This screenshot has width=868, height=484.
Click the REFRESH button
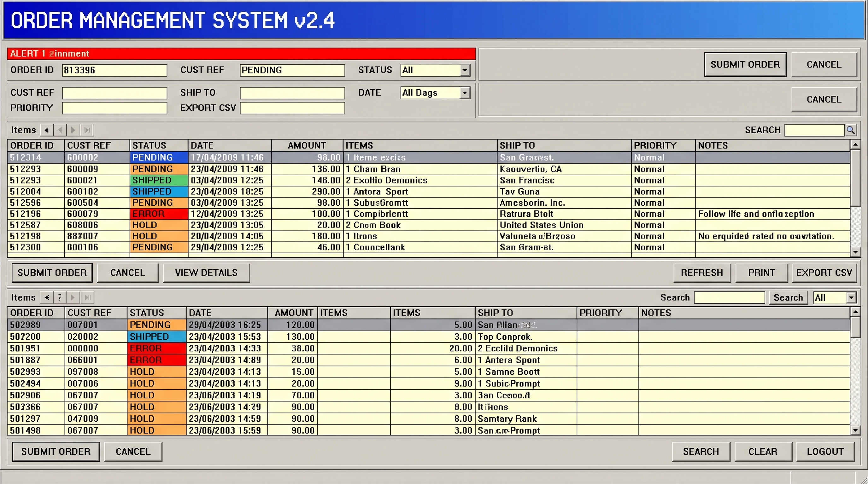coord(702,273)
